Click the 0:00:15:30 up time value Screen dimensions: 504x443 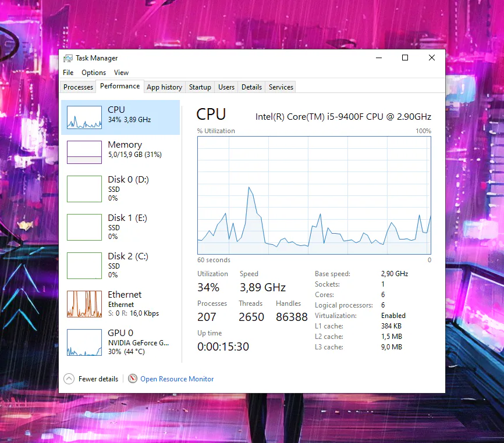[223, 346]
